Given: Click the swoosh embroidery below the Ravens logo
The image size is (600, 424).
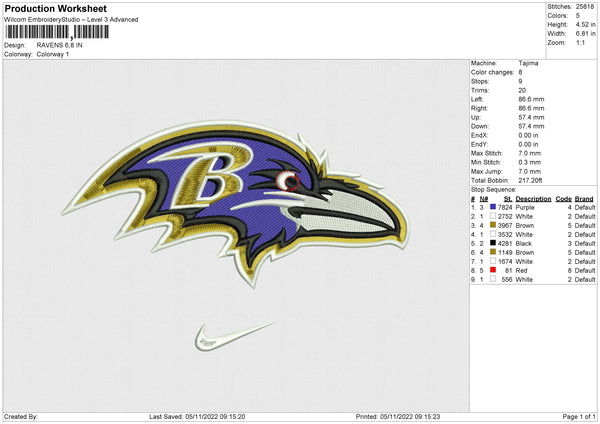Looking at the screenshot, I should click(x=235, y=337).
